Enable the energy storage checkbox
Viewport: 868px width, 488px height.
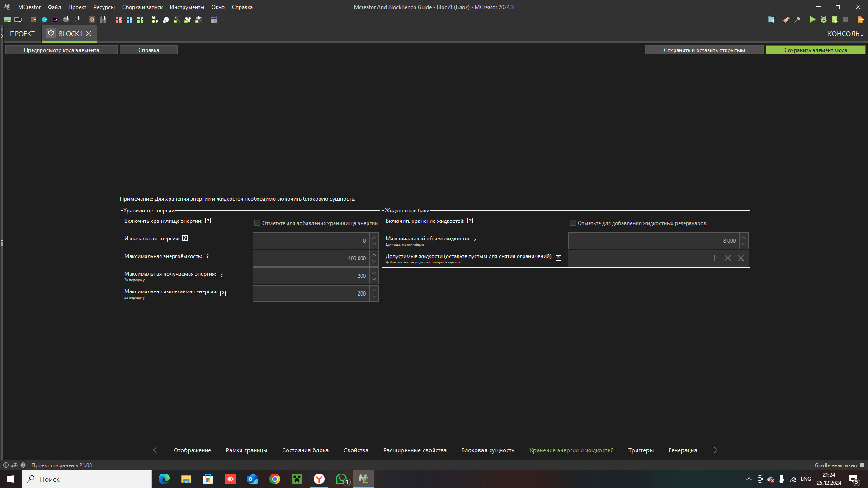pyautogui.click(x=257, y=223)
